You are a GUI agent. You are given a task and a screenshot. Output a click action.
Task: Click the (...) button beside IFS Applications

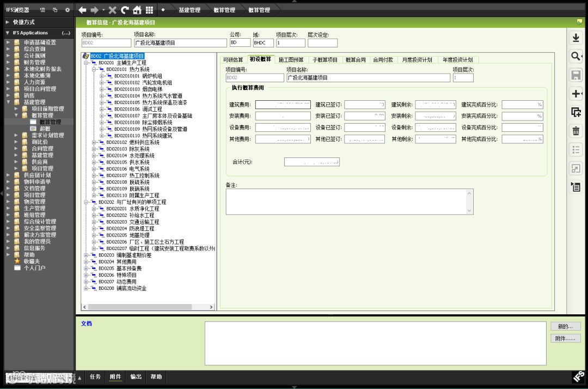[x=66, y=33]
